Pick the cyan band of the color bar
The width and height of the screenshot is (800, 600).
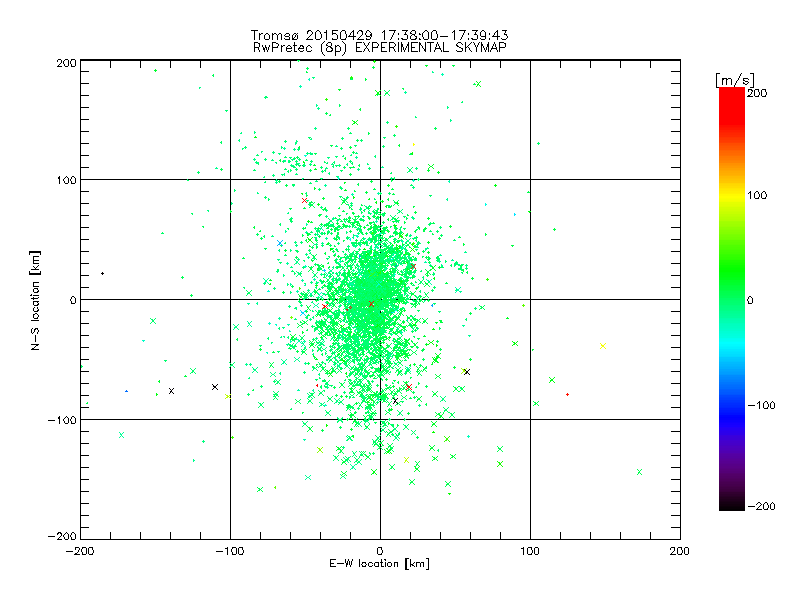tap(732, 344)
